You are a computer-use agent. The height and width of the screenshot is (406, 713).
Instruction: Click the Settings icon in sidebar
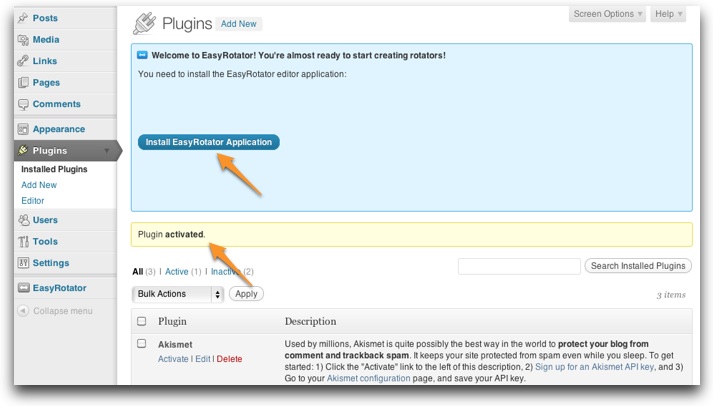(x=23, y=263)
